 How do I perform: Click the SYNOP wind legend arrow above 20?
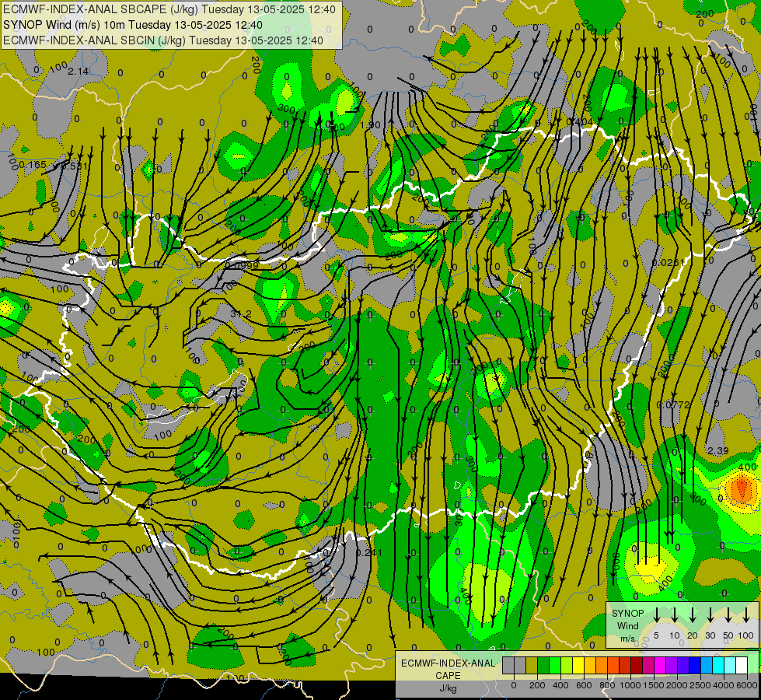click(x=692, y=615)
